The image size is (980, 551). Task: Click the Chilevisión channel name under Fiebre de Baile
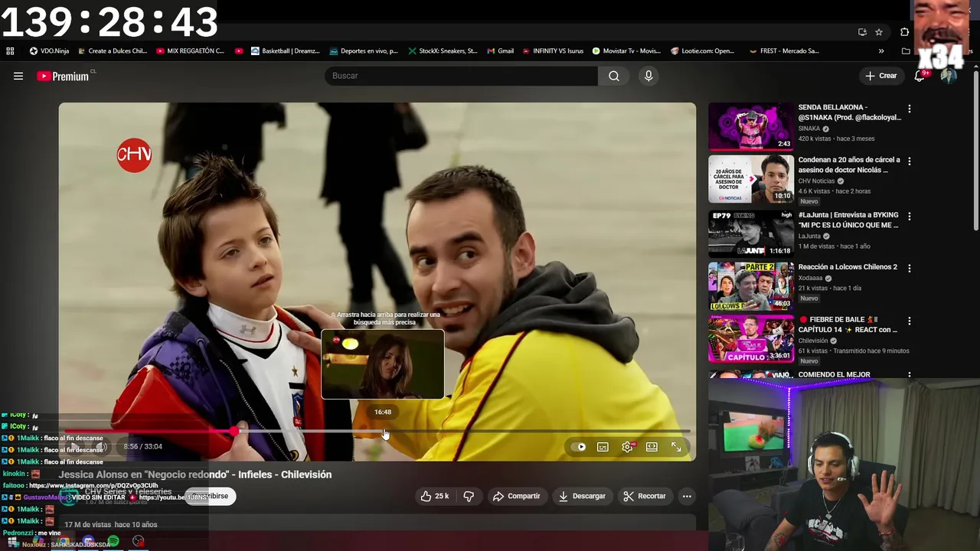coord(814,341)
